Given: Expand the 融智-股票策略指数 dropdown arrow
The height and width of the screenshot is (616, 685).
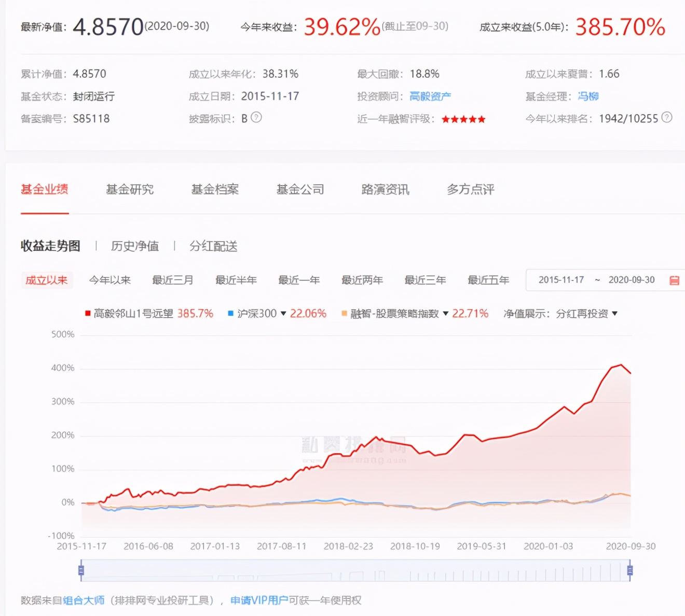Looking at the screenshot, I should coord(445,314).
